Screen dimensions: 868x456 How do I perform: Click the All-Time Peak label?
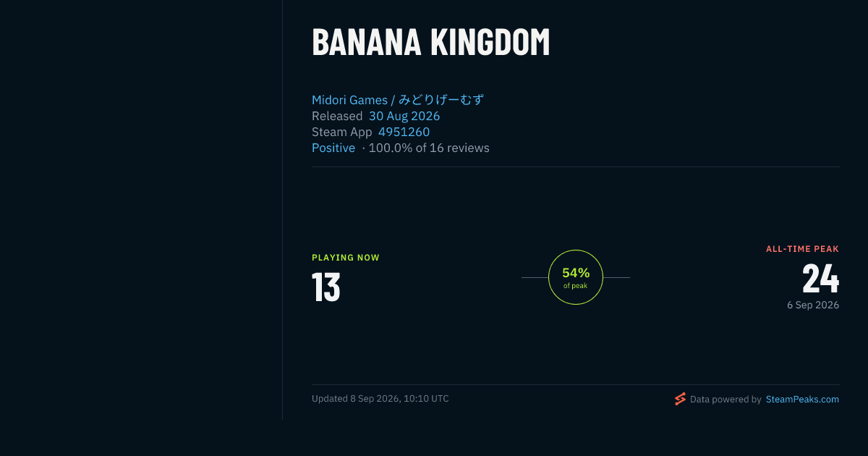click(803, 249)
